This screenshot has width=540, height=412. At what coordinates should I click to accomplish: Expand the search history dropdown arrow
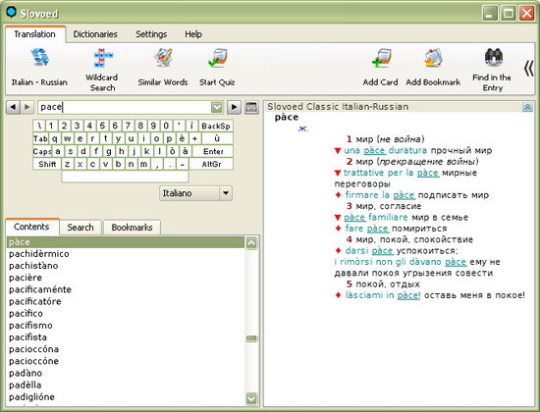[217, 107]
